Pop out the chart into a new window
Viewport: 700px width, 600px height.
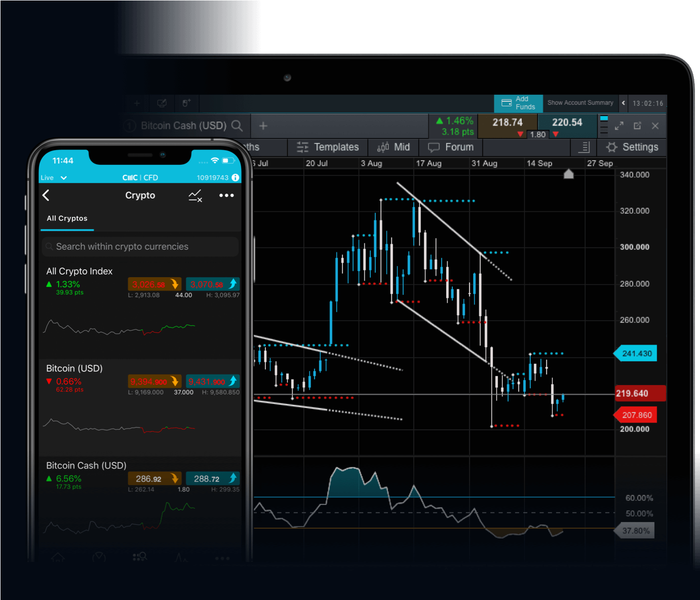(637, 126)
